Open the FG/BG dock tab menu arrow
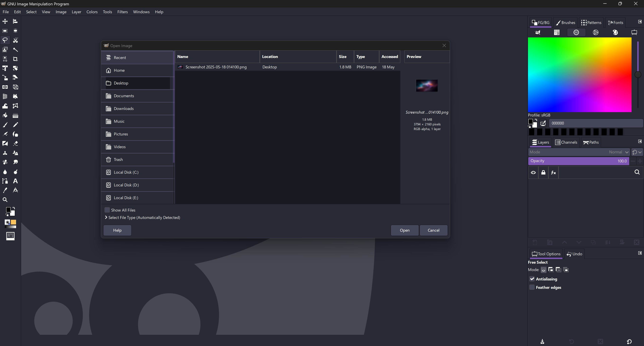The image size is (644, 346). [x=640, y=22]
